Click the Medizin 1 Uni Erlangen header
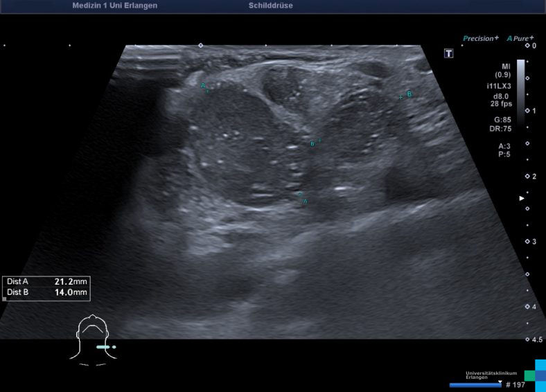546x392 pixels. point(114,6)
